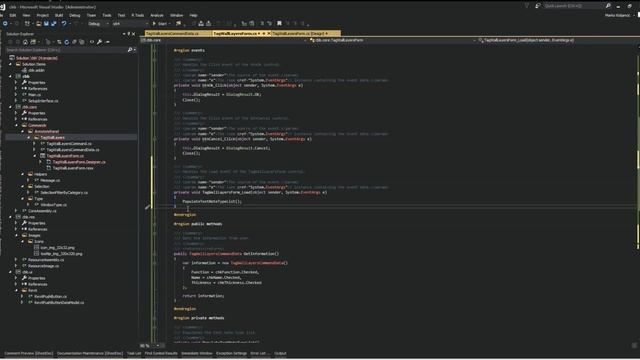Collapse the Solution Items folder
This screenshot has height=360, width=640.
pyautogui.click(x=11, y=64)
